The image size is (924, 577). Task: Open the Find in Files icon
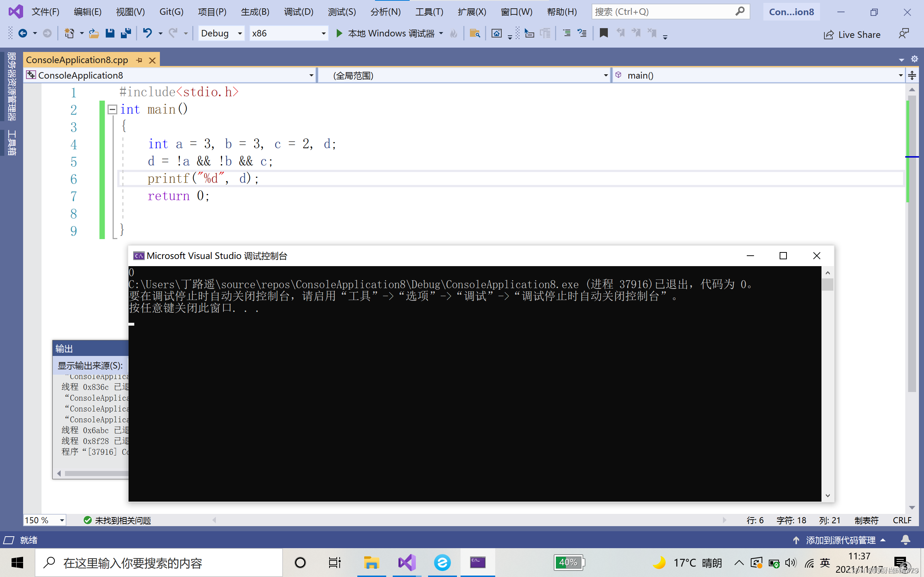pyautogui.click(x=475, y=34)
